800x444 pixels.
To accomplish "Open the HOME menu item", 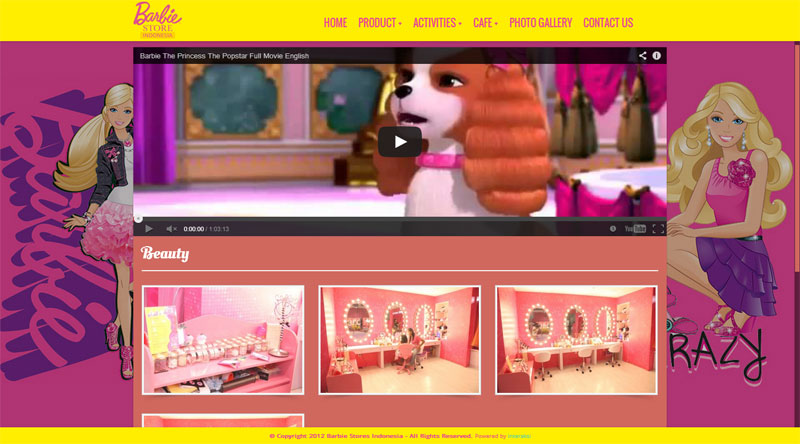I will coord(335,23).
